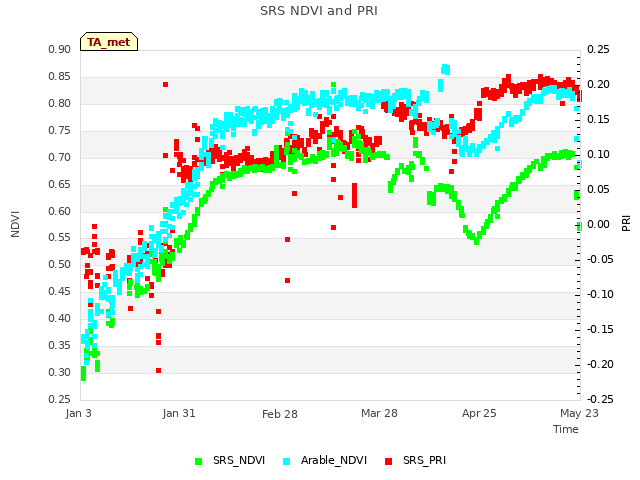Click the red SRS_PRI legend swatch
Viewport: 640px width, 480px height.
click(389, 461)
